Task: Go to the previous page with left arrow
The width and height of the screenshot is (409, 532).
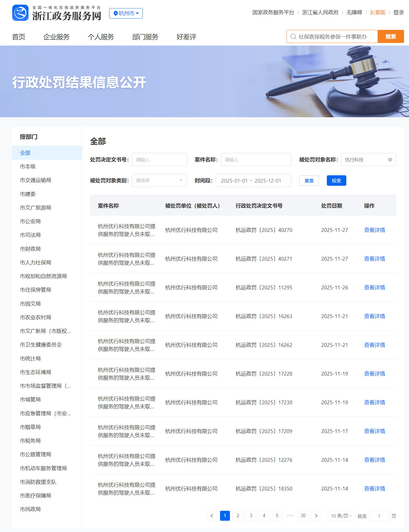Action: click(x=212, y=516)
